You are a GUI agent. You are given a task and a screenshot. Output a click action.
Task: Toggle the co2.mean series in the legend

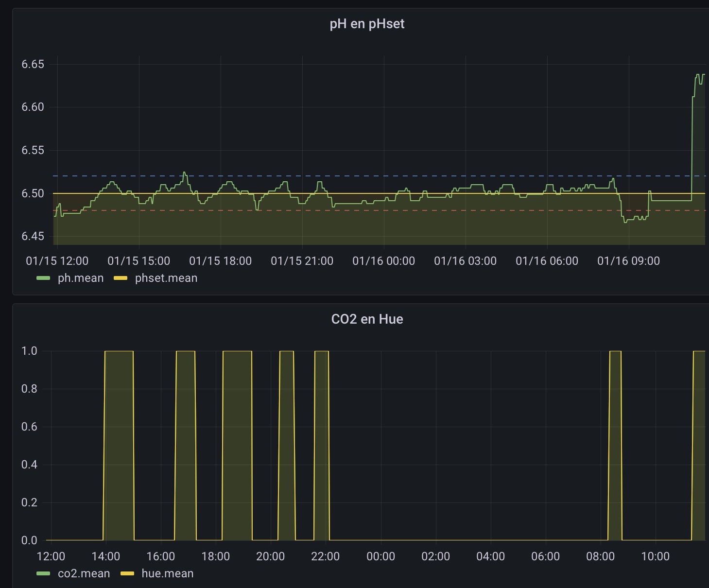[84, 573]
